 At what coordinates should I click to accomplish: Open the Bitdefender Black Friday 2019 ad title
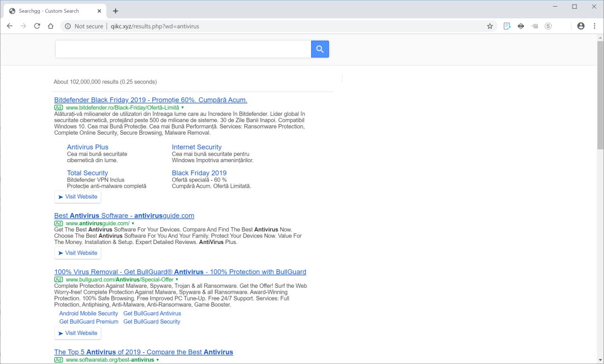coord(150,100)
